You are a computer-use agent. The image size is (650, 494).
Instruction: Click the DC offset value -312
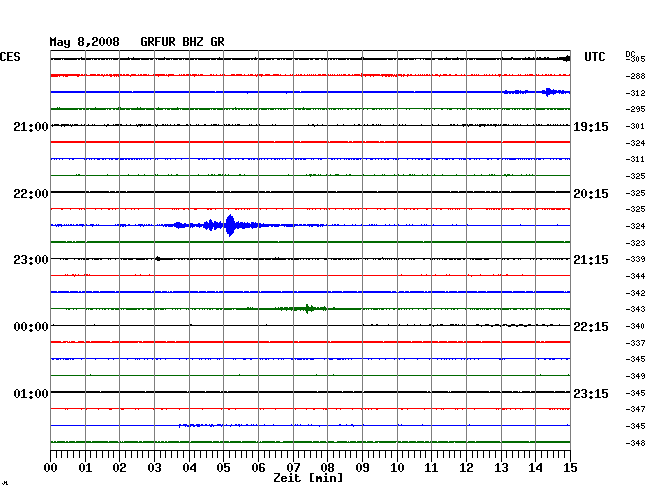[x=635, y=93]
